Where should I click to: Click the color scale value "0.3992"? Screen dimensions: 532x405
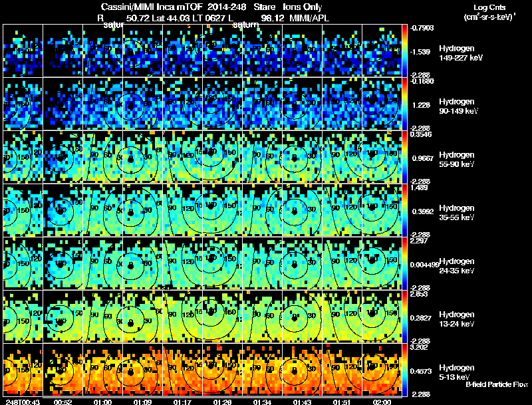423,211
